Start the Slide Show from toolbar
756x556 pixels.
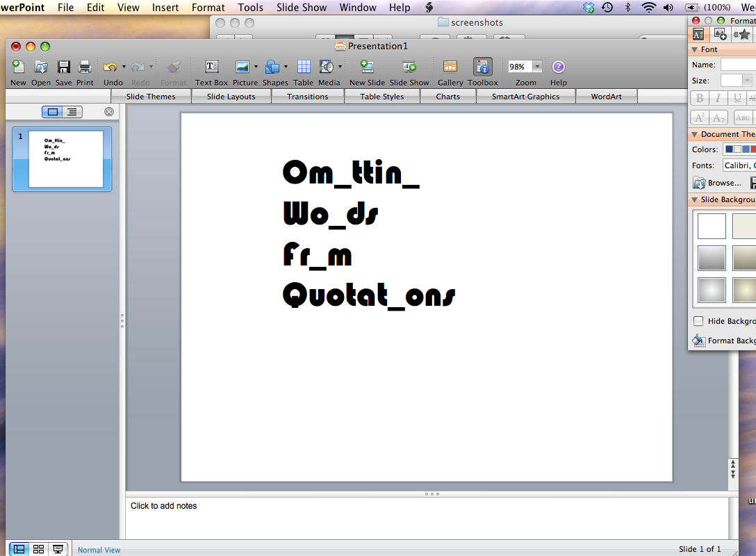point(409,67)
